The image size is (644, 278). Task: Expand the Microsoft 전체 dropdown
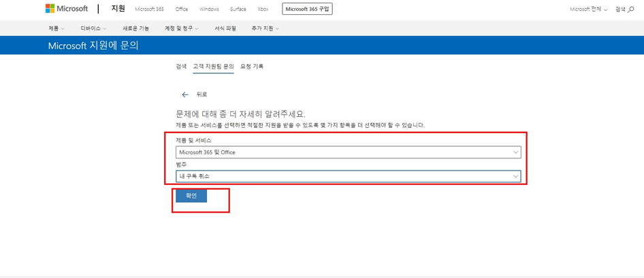[x=589, y=9]
